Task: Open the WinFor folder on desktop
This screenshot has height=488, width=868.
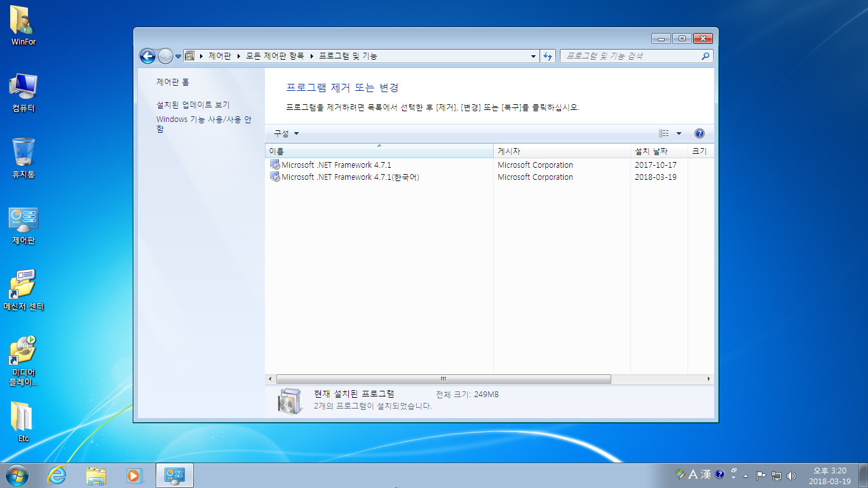Action: [x=24, y=27]
